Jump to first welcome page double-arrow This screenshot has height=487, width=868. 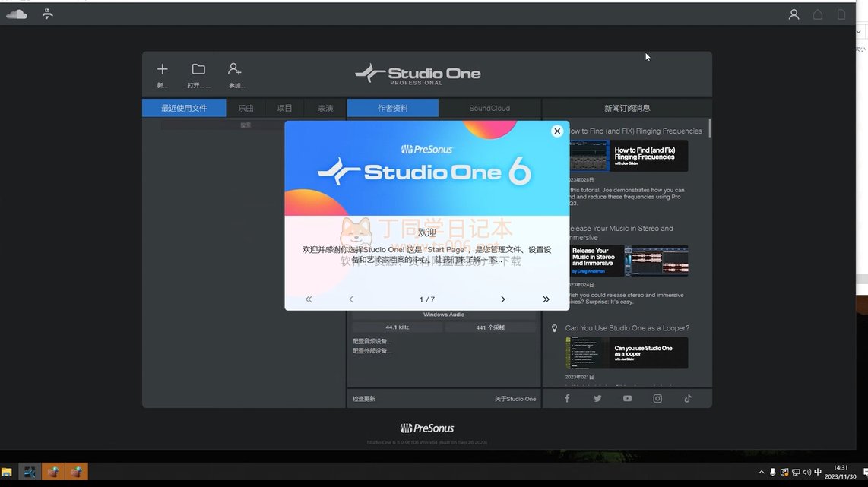click(309, 299)
